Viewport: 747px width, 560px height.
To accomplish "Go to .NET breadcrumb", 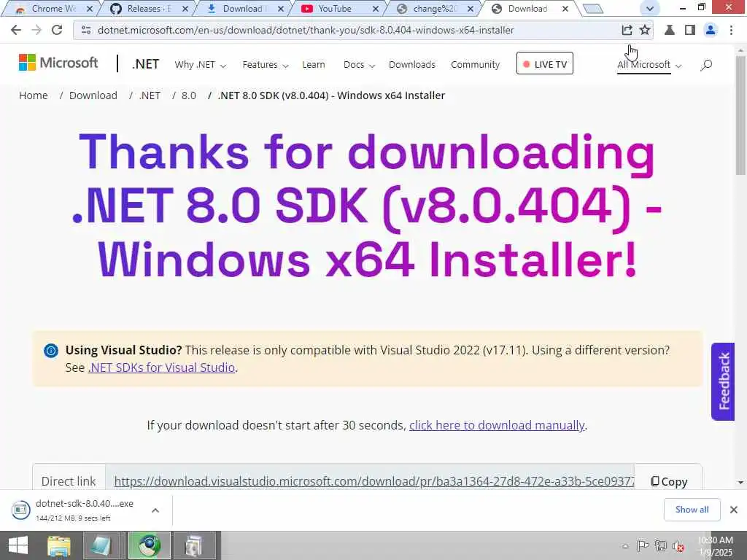I will pos(150,96).
